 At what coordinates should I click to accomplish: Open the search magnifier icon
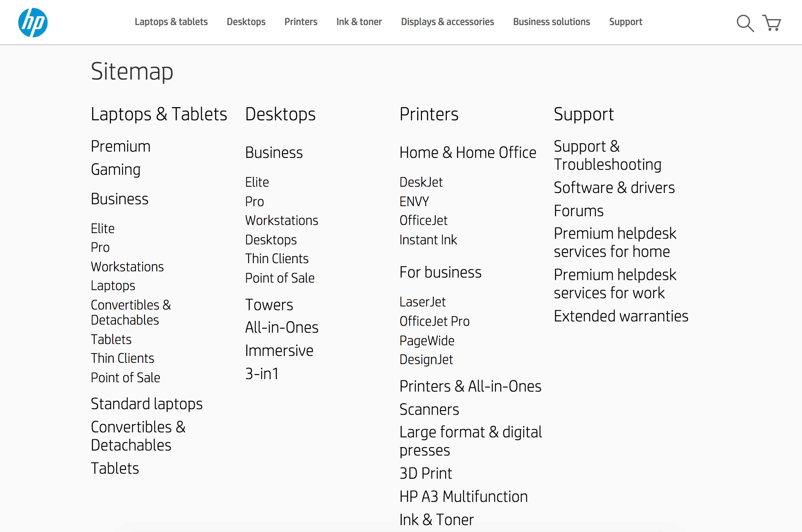(745, 23)
